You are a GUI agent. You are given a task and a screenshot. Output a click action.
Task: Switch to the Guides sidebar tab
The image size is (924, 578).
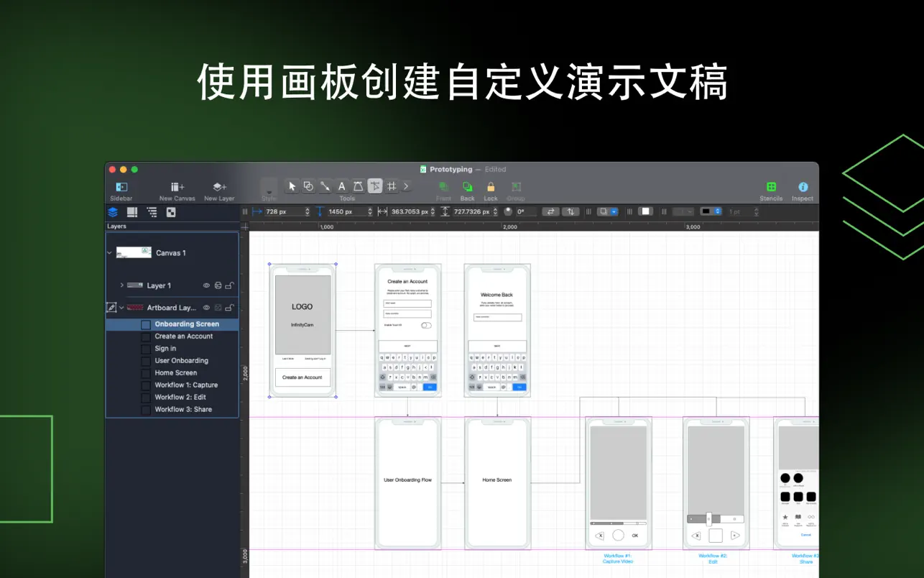tap(132, 212)
